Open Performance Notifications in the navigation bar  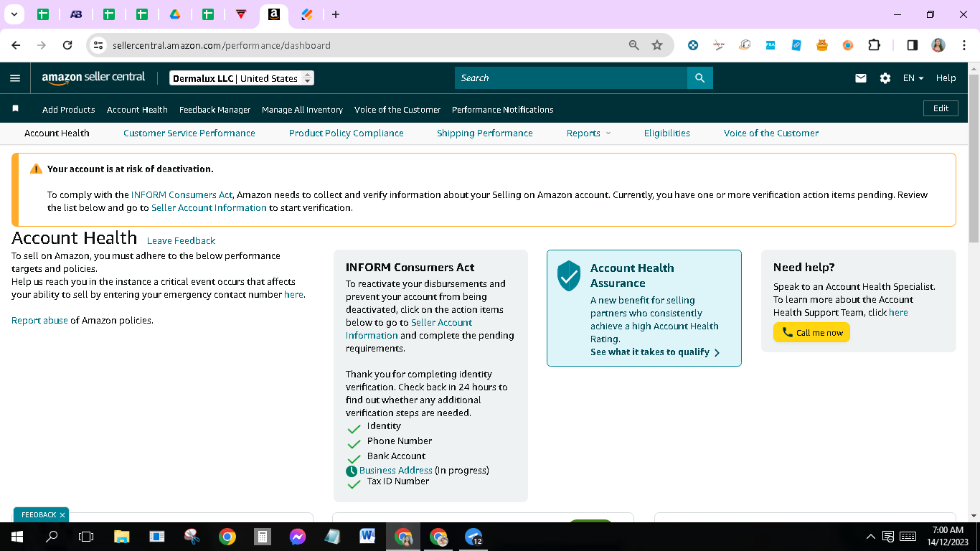pos(503,110)
